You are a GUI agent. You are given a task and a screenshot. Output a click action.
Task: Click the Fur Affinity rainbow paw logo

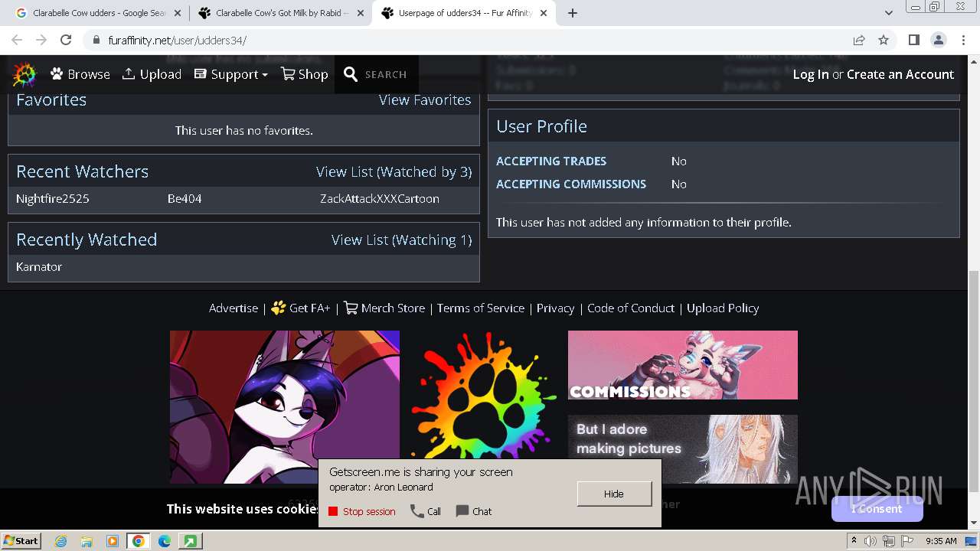[x=24, y=74]
